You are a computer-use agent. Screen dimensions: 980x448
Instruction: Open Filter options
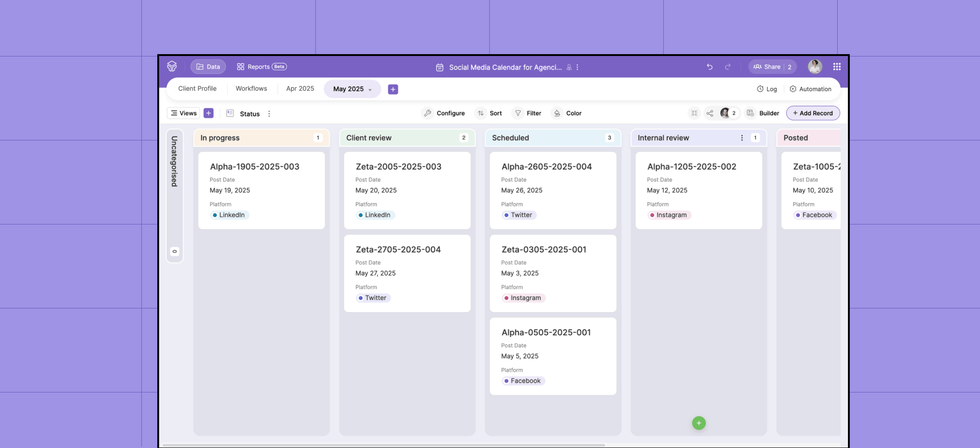coord(527,113)
